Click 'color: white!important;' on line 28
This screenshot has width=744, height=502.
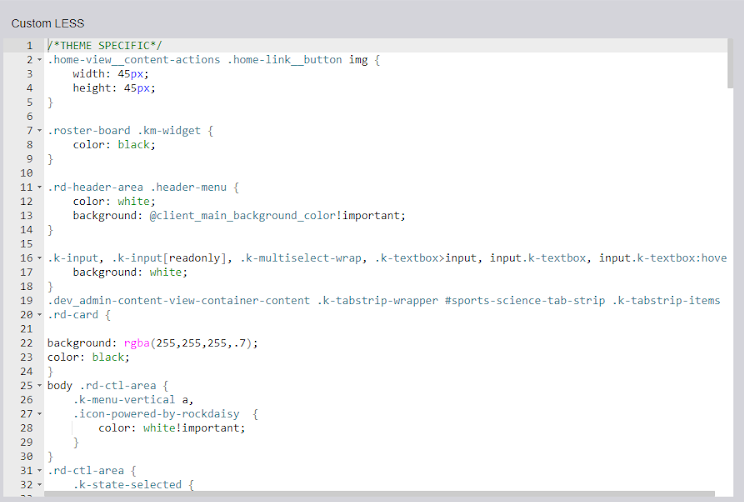[x=172, y=428]
